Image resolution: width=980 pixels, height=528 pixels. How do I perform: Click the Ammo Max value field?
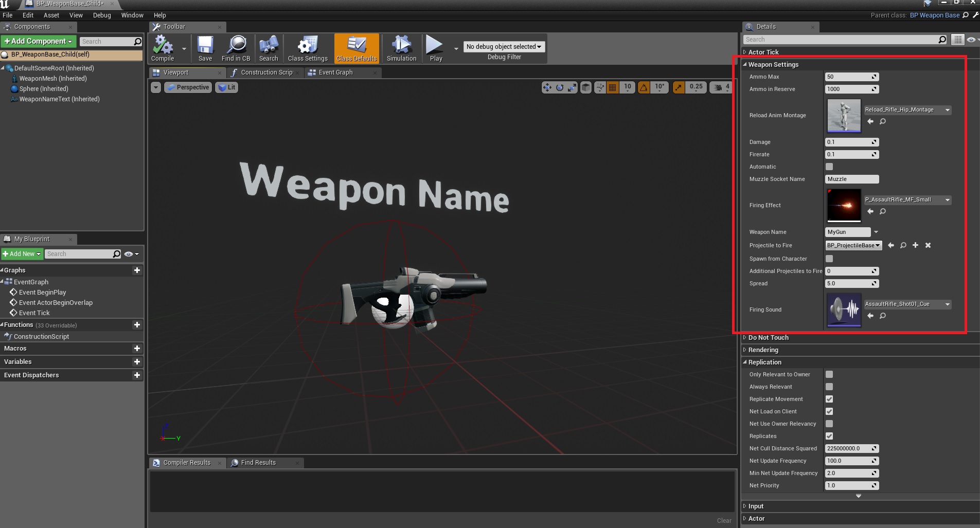[848, 77]
